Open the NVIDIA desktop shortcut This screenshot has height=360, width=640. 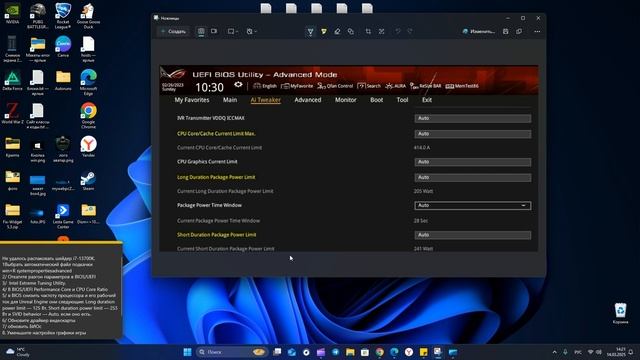[12, 14]
